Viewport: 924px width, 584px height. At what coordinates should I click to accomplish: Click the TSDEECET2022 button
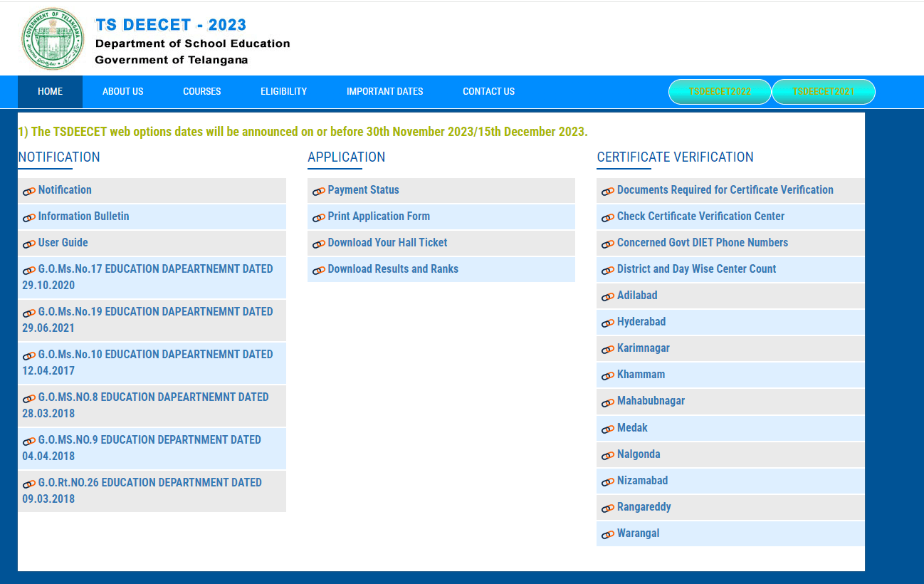[x=720, y=92]
